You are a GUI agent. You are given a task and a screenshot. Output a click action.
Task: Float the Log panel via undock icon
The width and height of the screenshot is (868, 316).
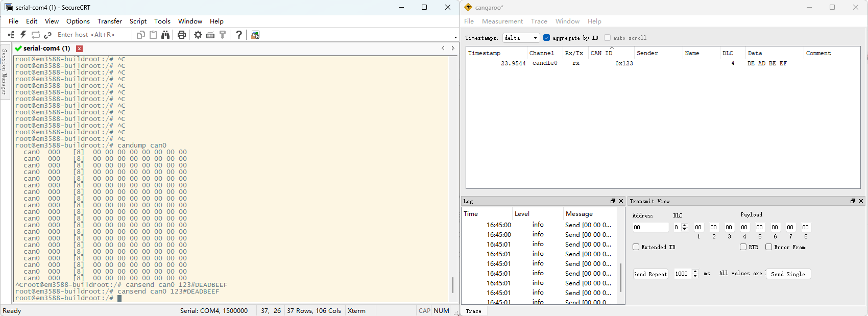[x=613, y=201]
